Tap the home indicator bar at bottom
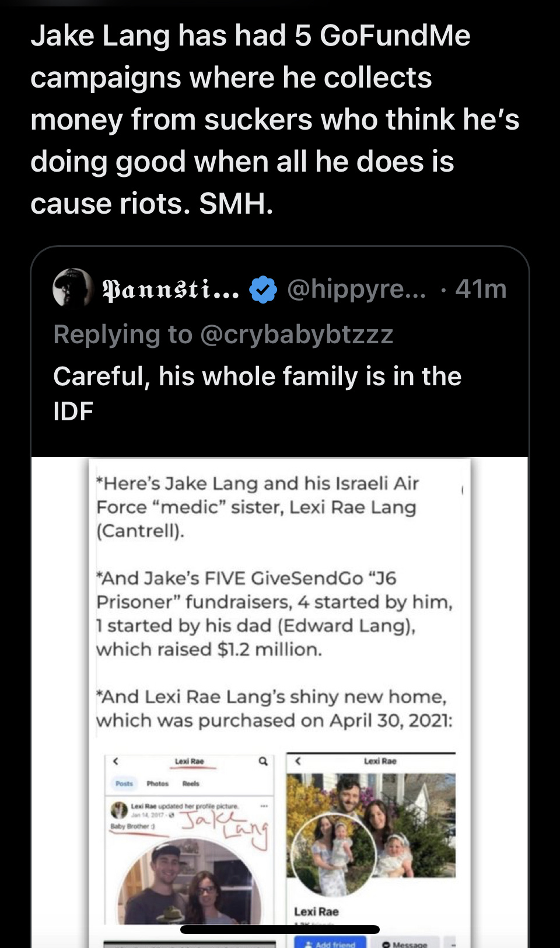Screen dimensions: 560x948 pyautogui.click(x=280, y=929)
